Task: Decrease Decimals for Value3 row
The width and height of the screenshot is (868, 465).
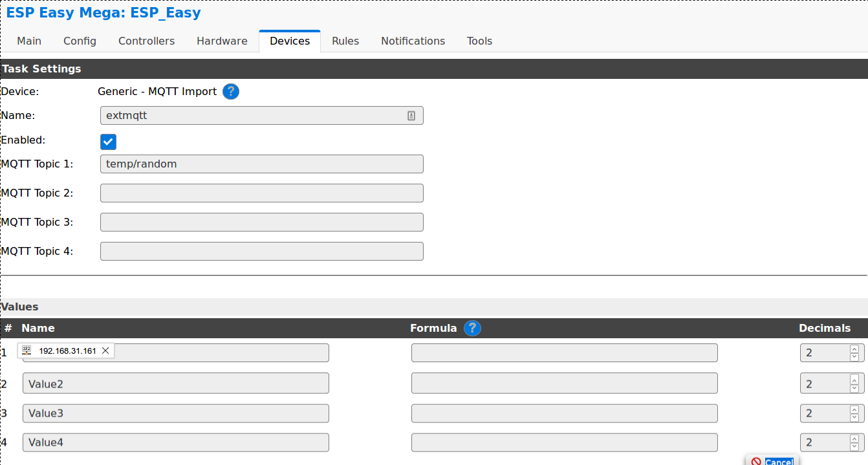Action: (x=854, y=417)
